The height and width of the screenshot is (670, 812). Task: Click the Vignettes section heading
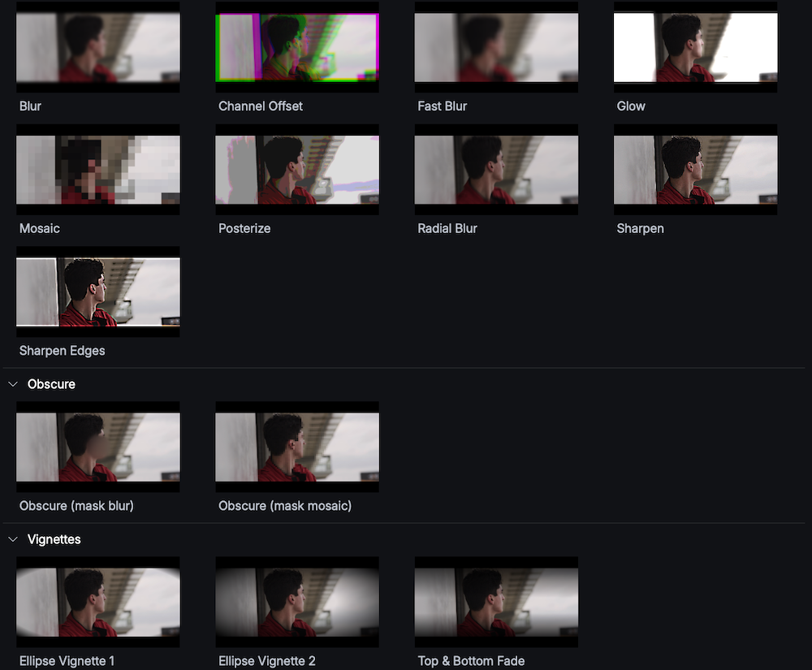tap(54, 539)
